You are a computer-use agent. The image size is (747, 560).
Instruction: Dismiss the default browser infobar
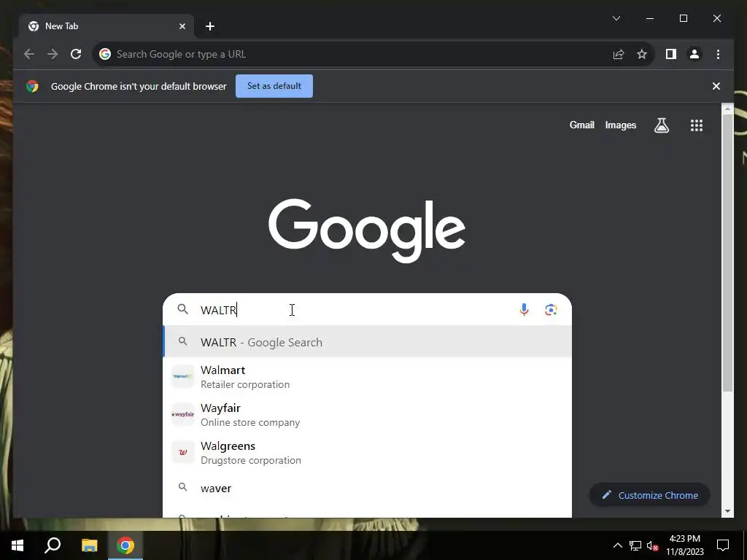[x=716, y=86]
